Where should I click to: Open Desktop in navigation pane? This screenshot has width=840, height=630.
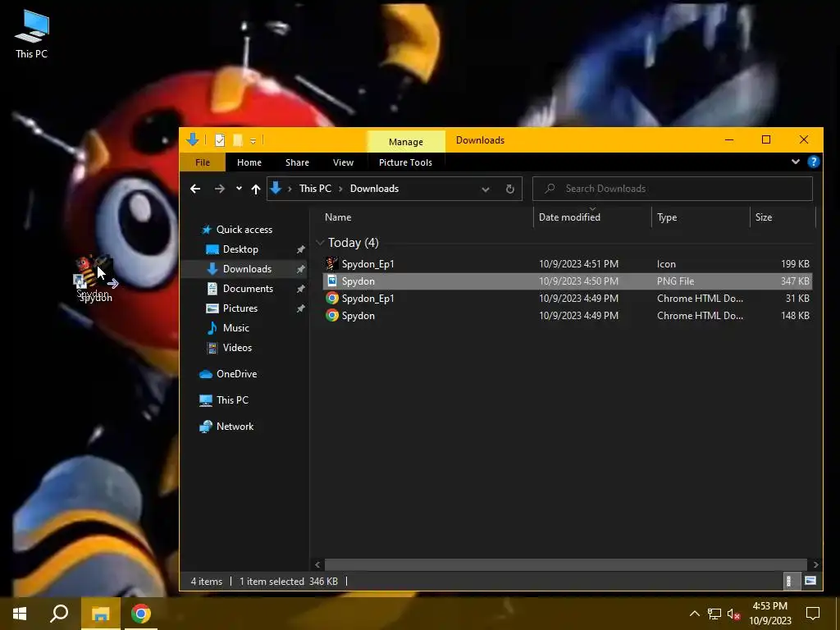click(x=240, y=249)
